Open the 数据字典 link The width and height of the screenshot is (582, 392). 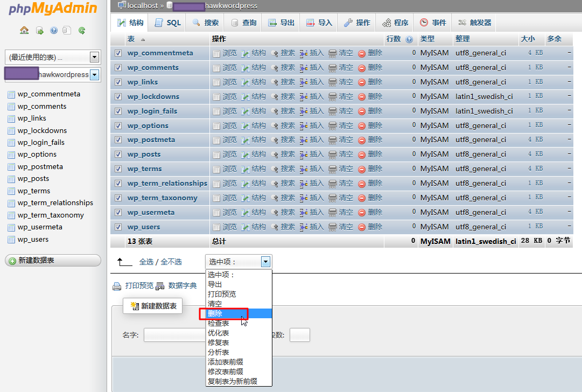(x=183, y=285)
